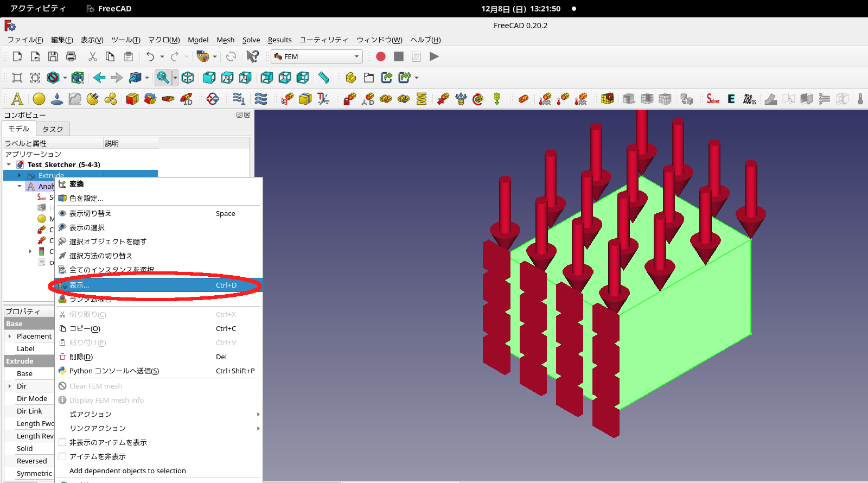Switch to the タスク tab
The height and width of the screenshot is (483, 868).
tap(53, 129)
